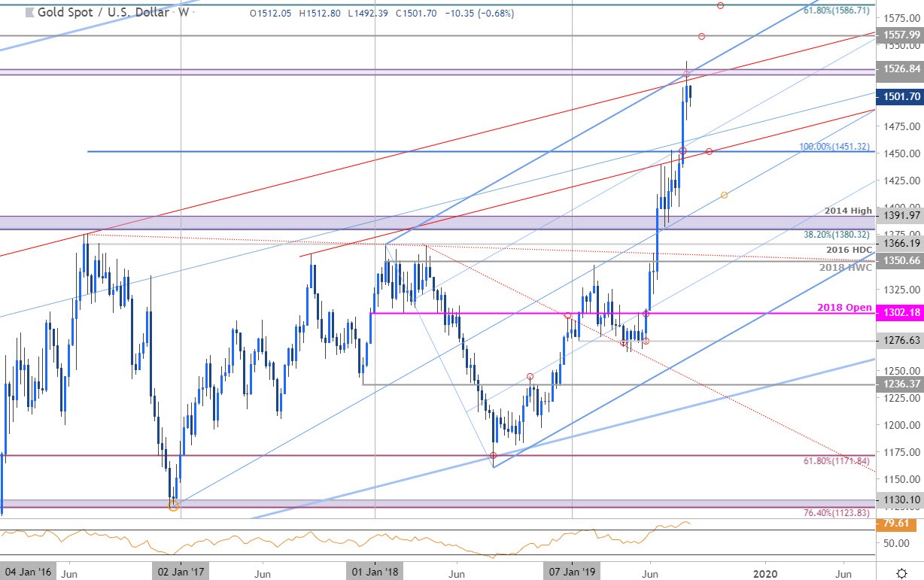This screenshot has height=580, width=924.
Task: Click the 2018 HWC annotation
Action: click(x=846, y=267)
